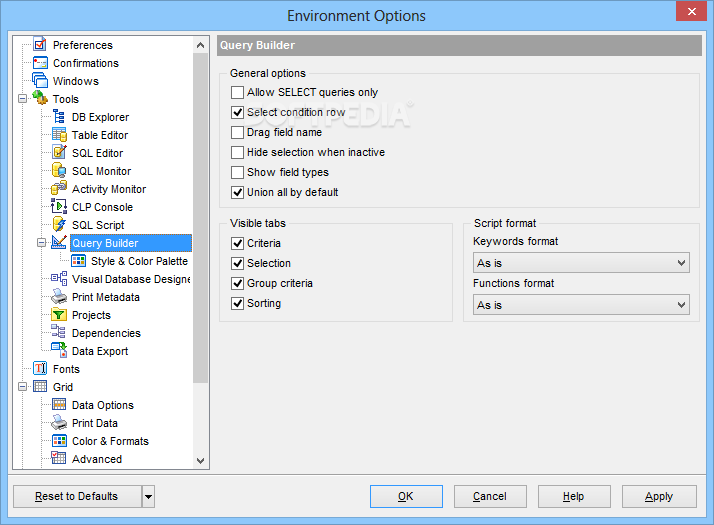Collapse the Grid tree node
Viewport: 714px width, 525px height.
(22, 387)
